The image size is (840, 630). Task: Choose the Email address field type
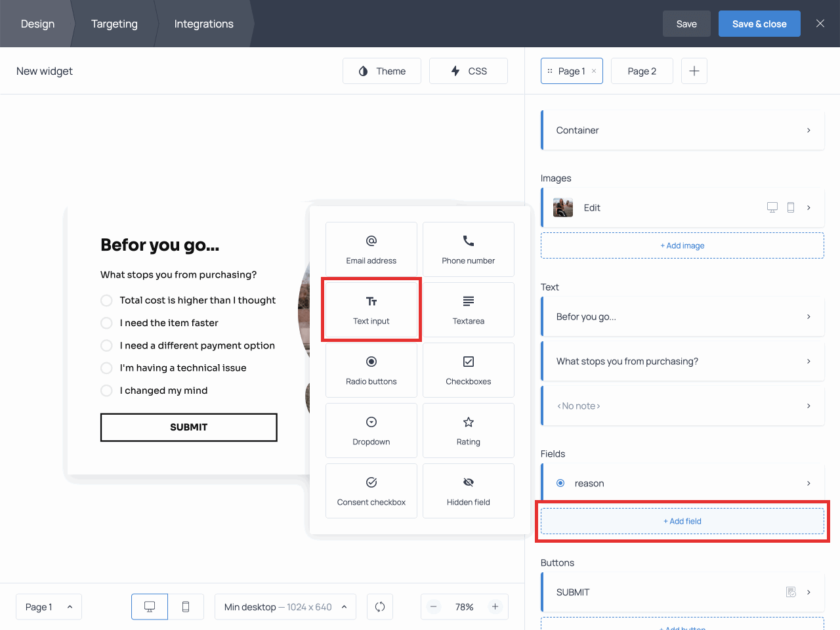371,249
